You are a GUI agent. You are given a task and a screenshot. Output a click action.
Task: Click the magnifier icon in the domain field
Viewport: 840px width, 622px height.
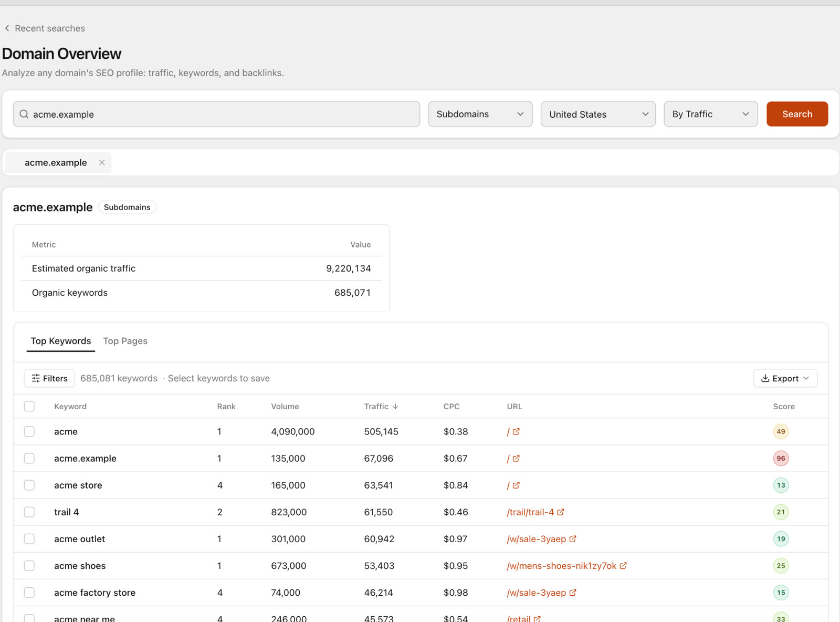[24, 114]
